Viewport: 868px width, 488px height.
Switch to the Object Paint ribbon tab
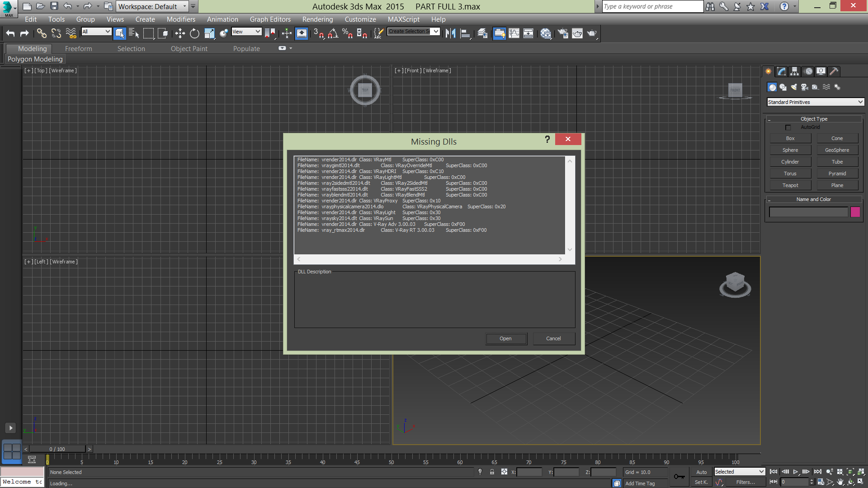(189, 48)
